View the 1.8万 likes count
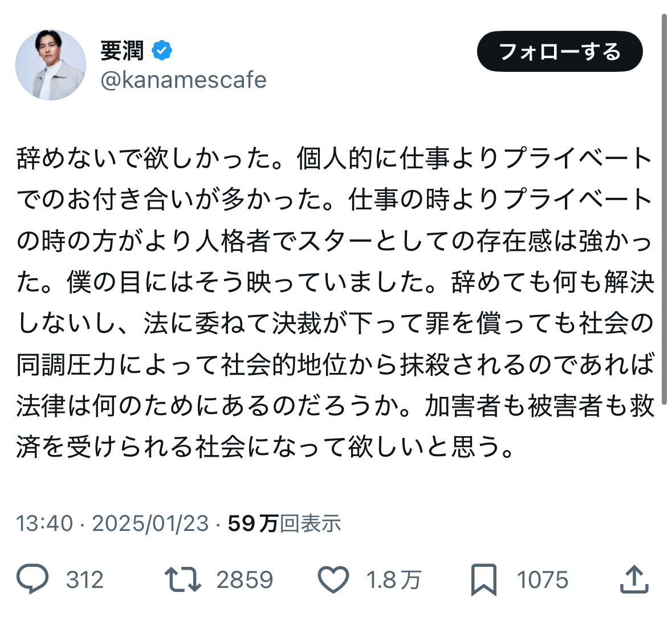672x629 pixels. tap(394, 580)
